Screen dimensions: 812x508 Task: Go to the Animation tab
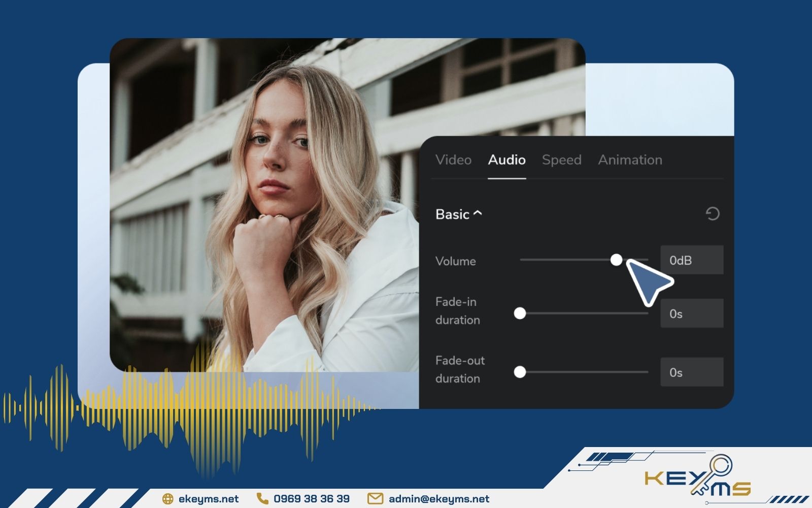tap(630, 160)
